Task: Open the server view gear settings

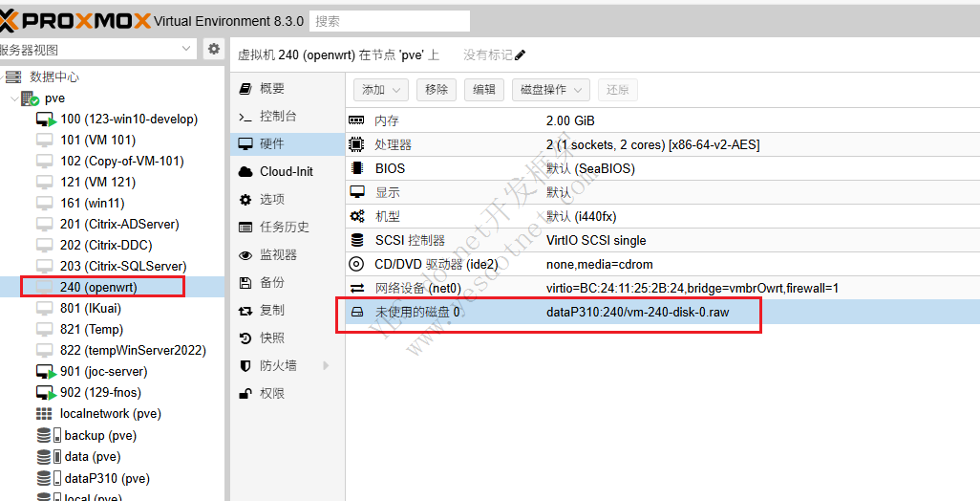Action: [214, 49]
